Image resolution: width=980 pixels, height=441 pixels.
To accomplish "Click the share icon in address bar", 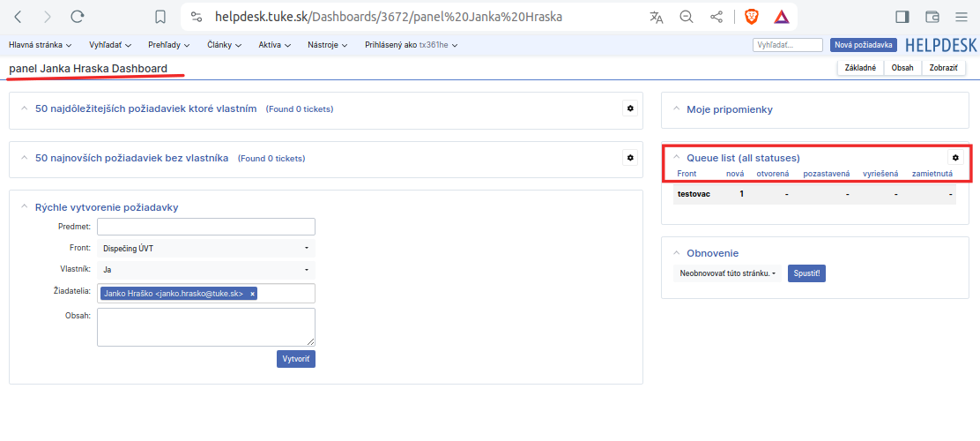I will pyautogui.click(x=716, y=17).
